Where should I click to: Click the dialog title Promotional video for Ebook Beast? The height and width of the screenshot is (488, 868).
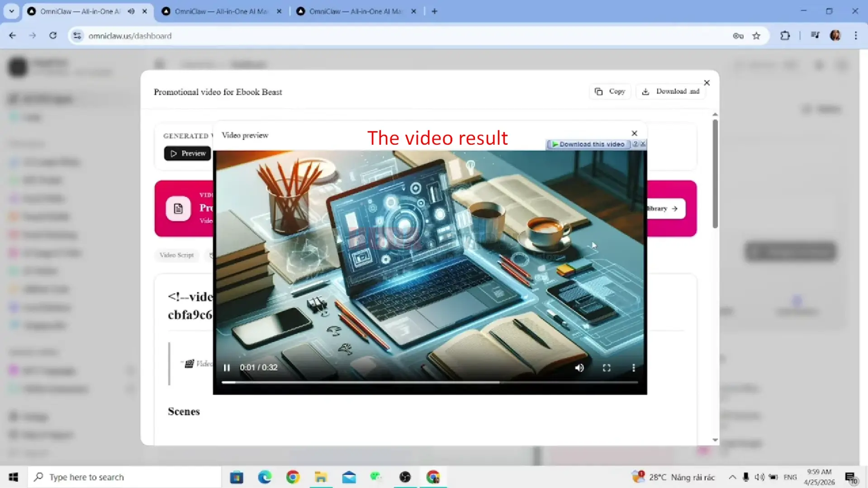click(x=218, y=92)
